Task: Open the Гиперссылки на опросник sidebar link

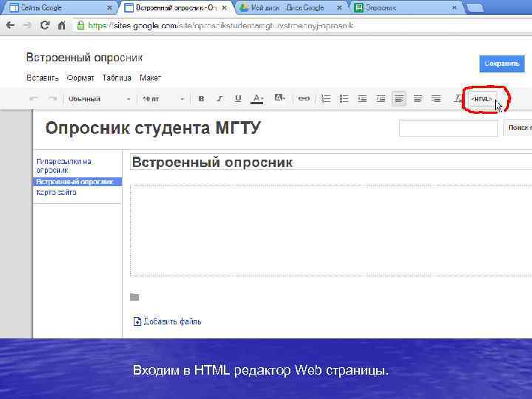Action: click(x=64, y=166)
